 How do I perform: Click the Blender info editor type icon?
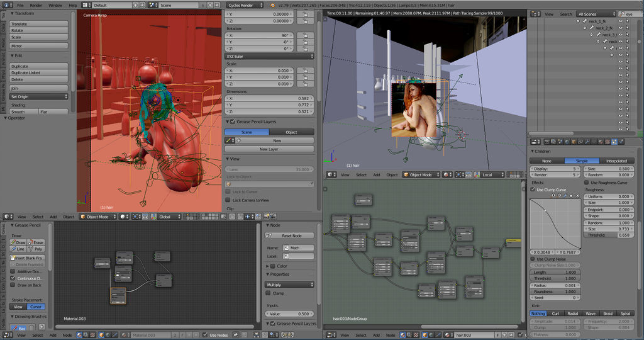(x=6, y=5)
